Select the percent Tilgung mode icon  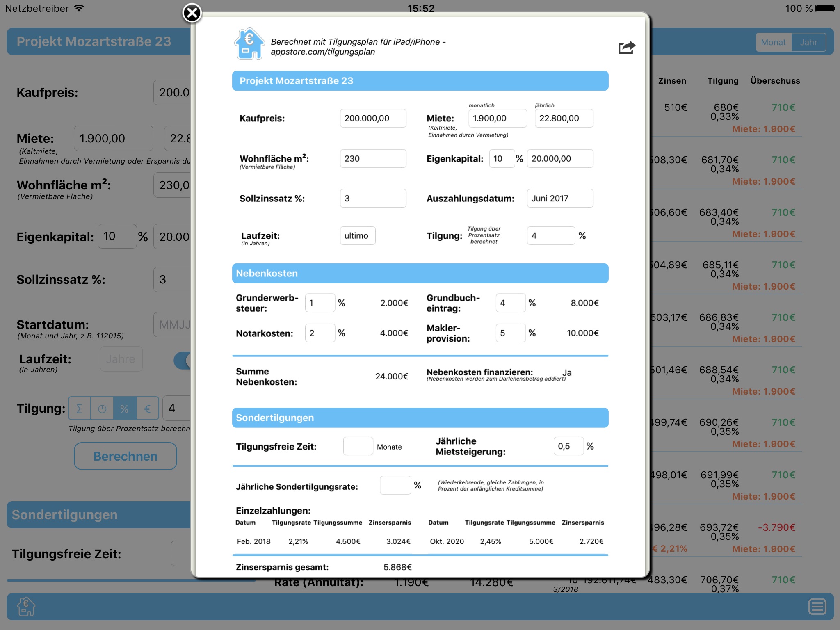pos(125,409)
